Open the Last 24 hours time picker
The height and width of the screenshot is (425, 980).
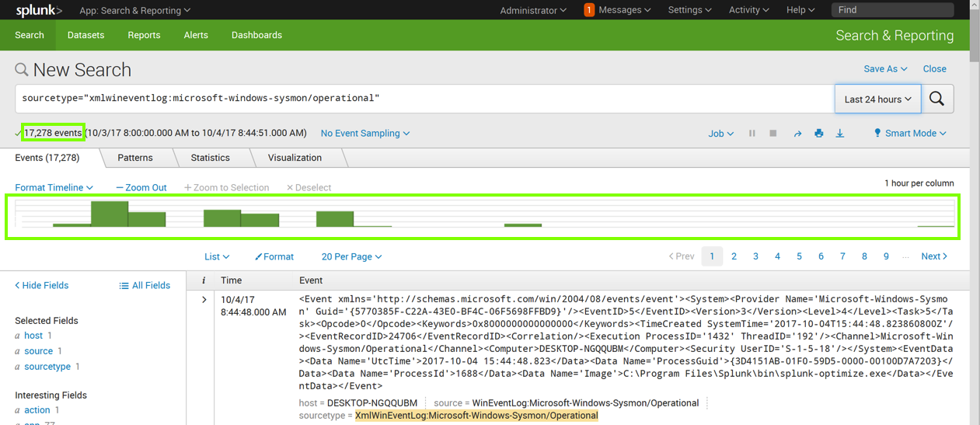pos(877,99)
